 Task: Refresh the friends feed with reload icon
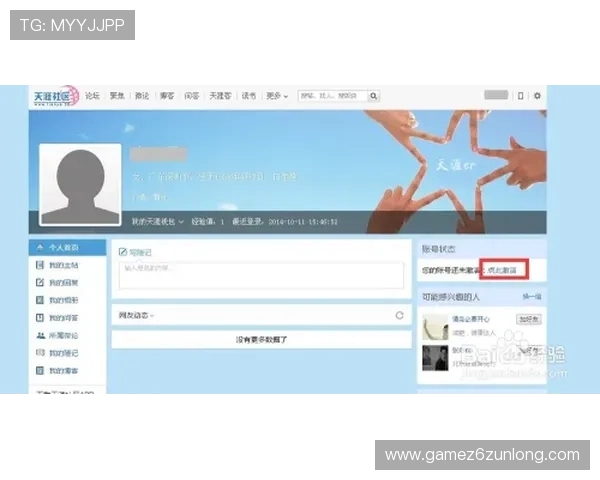pos(400,315)
